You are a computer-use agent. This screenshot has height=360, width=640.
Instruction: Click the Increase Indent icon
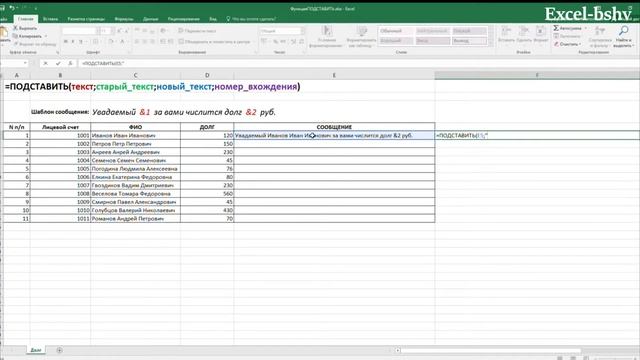tap(171, 41)
